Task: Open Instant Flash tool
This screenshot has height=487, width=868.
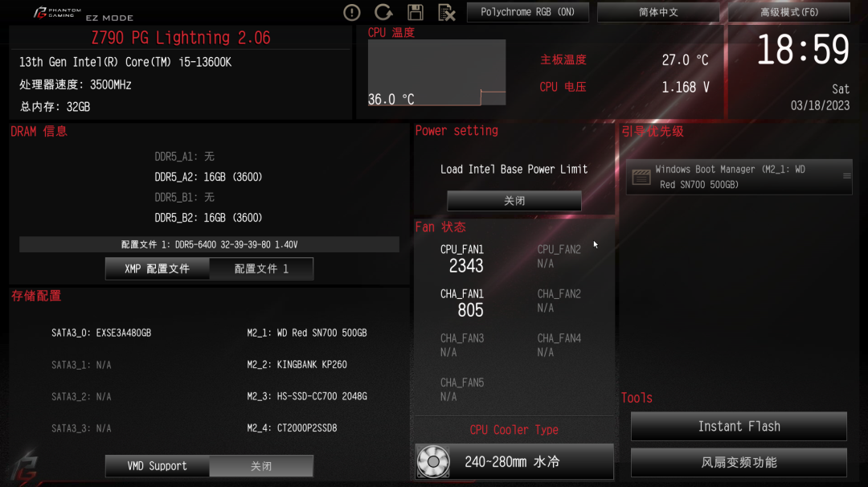Action: pyautogui.click(x=739, y=426)
